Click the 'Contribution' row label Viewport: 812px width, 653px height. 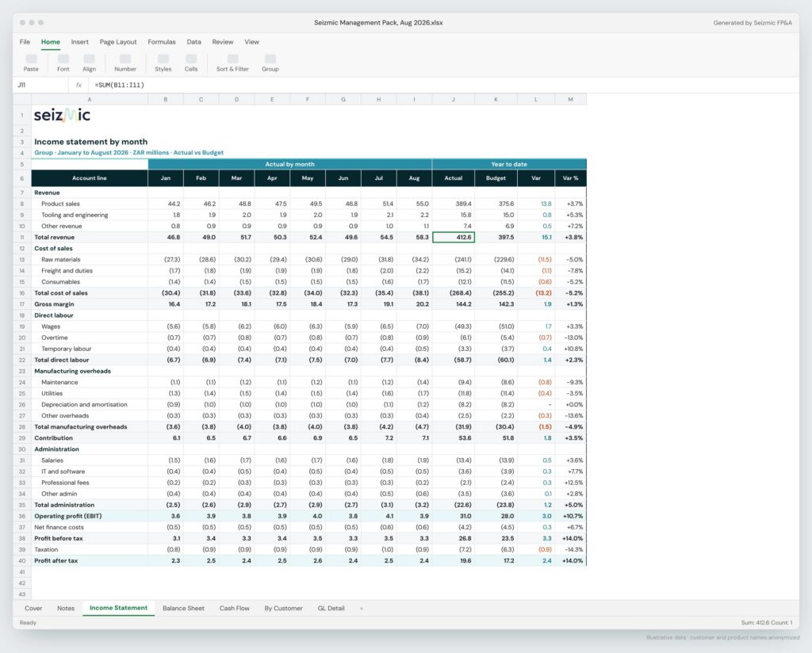tap(53, 438)
